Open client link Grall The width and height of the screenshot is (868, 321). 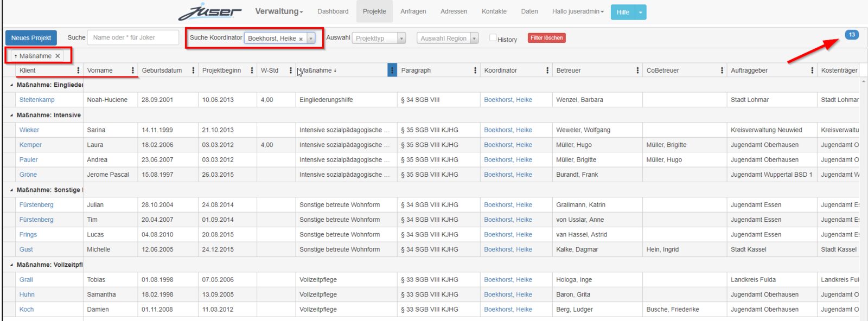pos(26,280)
